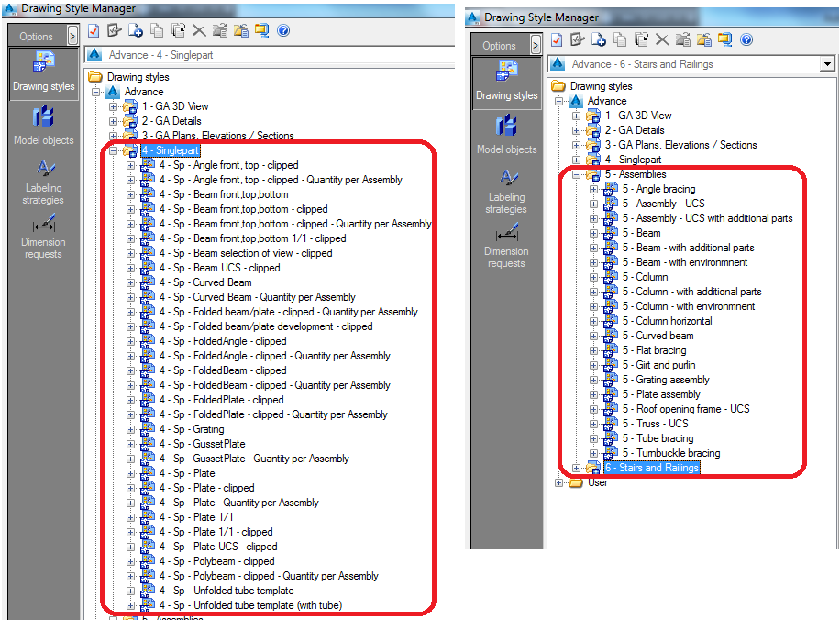This screenshot has width=840, height=630.
Task: Expand 4 - Singlepart node in right tree
Action: 576,160
